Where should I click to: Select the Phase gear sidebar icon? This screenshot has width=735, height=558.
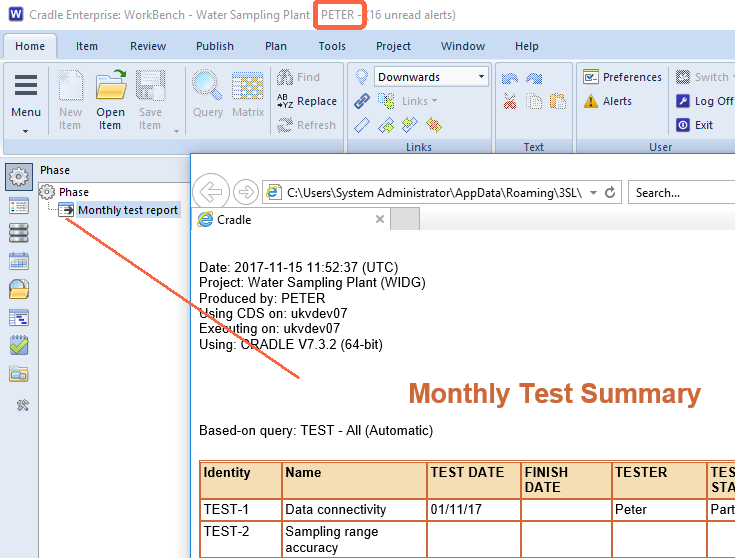[19, 177]
